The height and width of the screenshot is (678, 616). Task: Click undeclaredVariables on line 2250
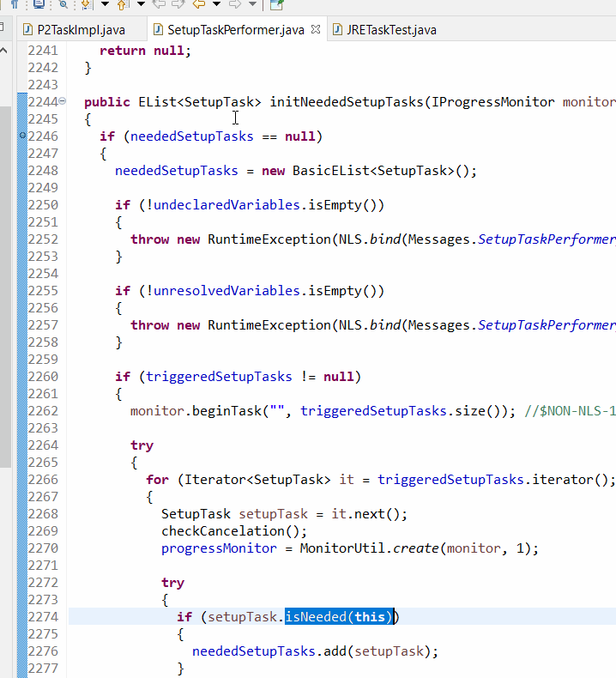pyautogui.click(x=227, y=205)
